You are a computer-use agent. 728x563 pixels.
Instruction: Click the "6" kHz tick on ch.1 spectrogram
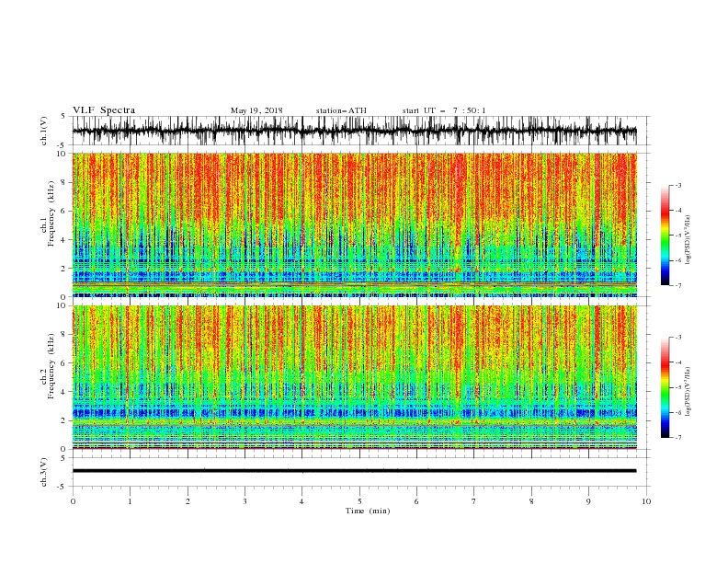[x=64, y=212]
